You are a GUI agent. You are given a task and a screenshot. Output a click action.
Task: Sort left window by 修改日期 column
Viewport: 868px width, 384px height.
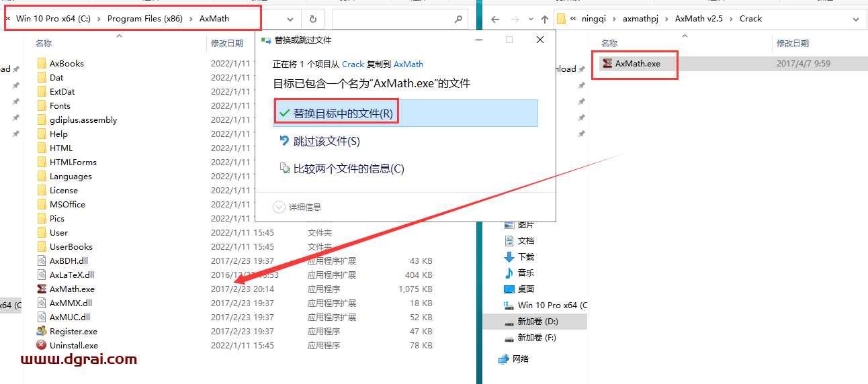coord(227,43)
